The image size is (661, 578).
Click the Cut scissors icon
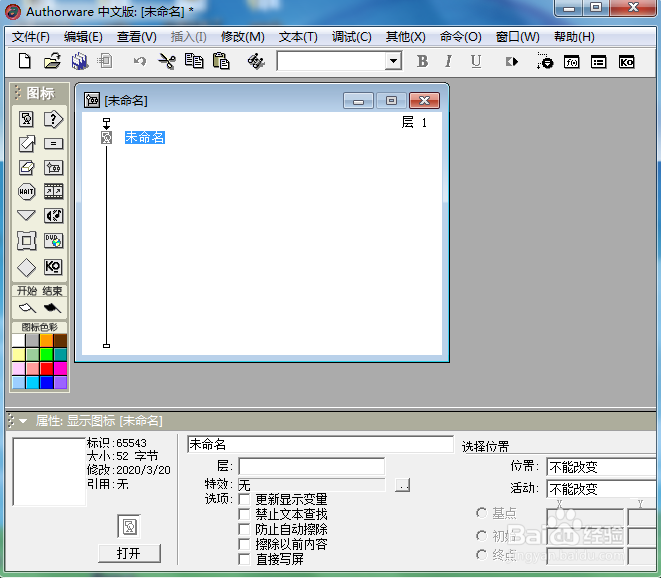pos(167,62)
